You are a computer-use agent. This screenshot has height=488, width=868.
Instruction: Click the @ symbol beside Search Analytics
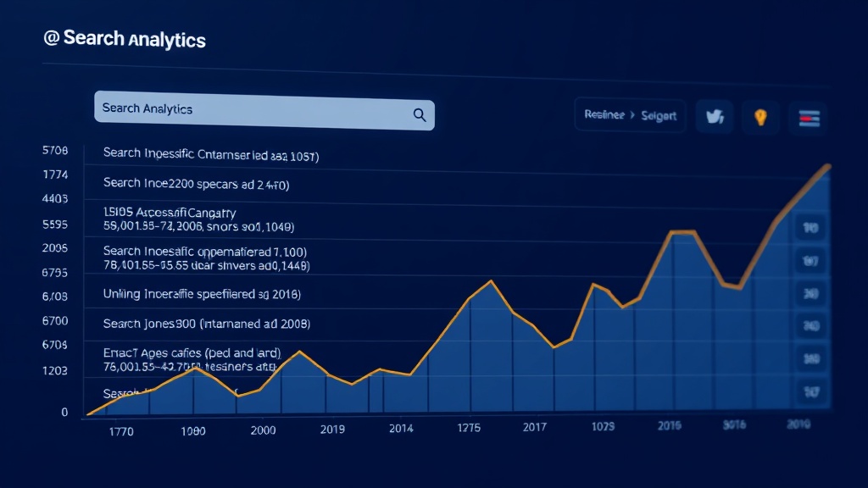pos(52,37)
